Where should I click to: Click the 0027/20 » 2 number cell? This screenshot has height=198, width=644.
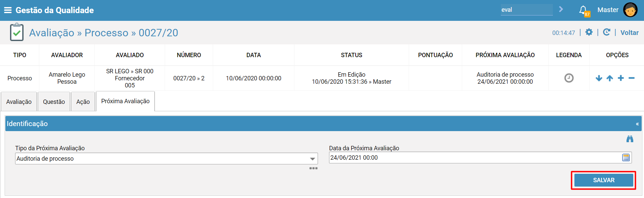[189, 78]
